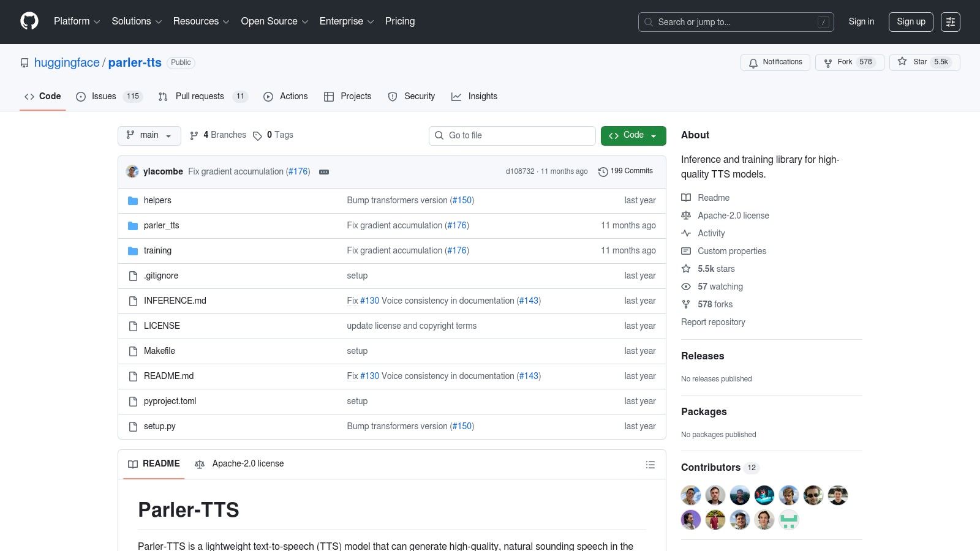Click the Custom properties icon
The width and height of the screenshot is (980, 551).
pyautogui.click(x=686, y=251)
